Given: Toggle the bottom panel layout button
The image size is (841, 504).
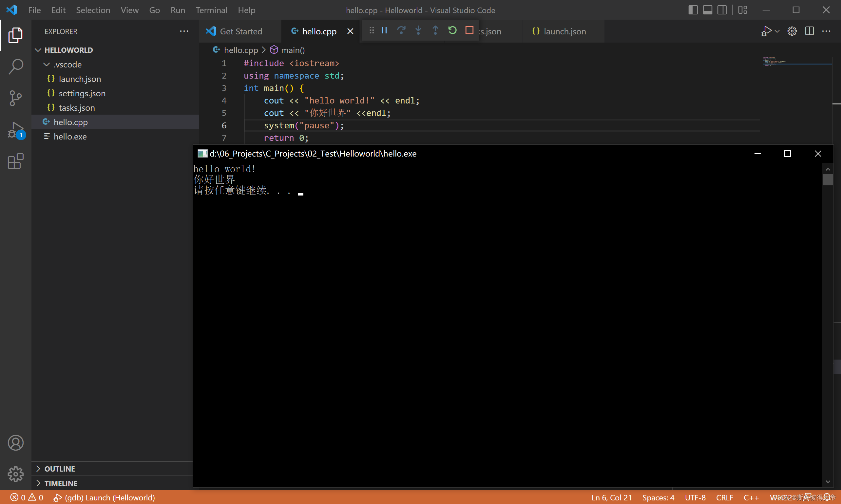Looking at the screenshot, I should pyautogui.click(x=708, y=10).
